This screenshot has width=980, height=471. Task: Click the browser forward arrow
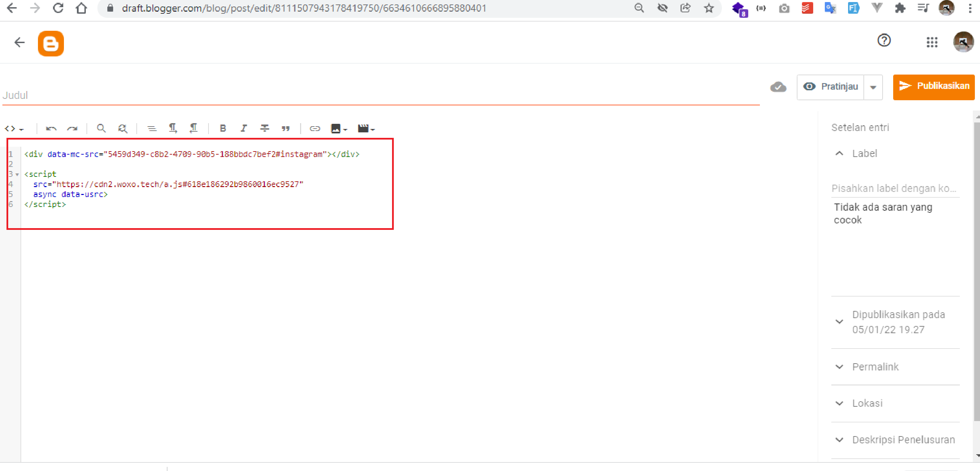(x=35, y=8)
